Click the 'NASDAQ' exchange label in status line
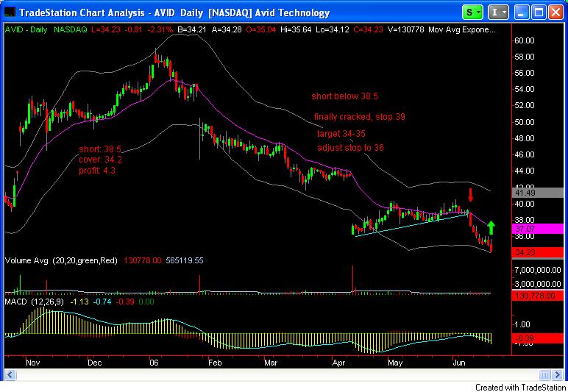Viewport: 568px width, 392px height. 71,29
